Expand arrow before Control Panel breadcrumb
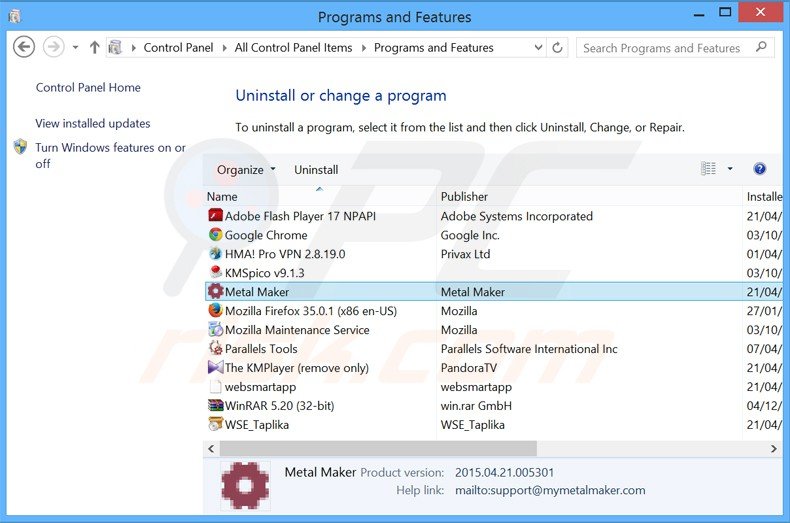The height and width of the screenshot is (523, 790). (134, 48)
